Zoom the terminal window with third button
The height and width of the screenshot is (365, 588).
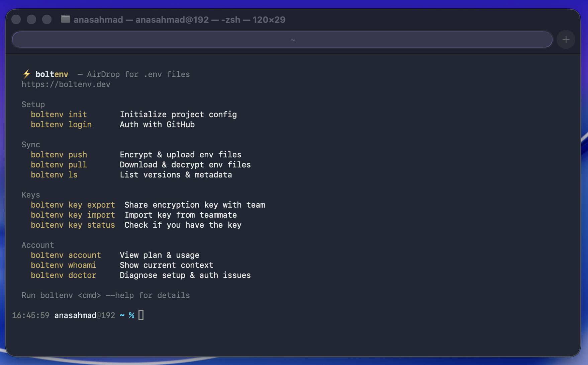point(47,19)
